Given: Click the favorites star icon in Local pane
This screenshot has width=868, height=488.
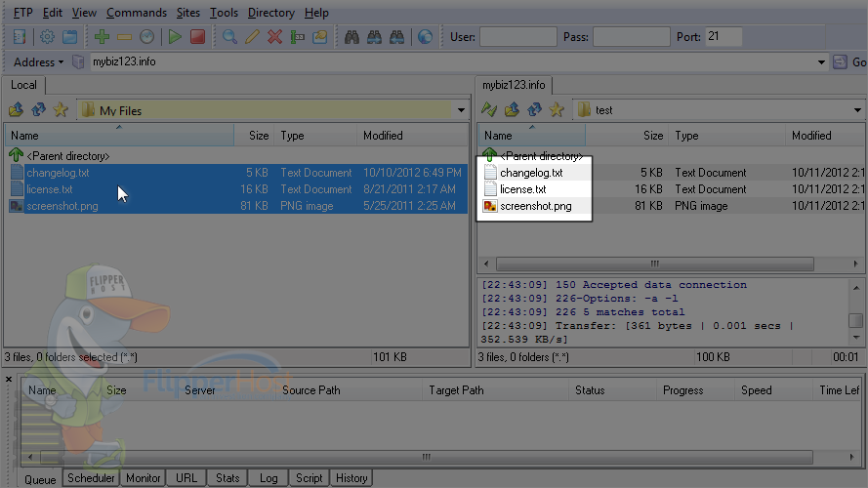Looking at the screenshot, I should (61, 110).
